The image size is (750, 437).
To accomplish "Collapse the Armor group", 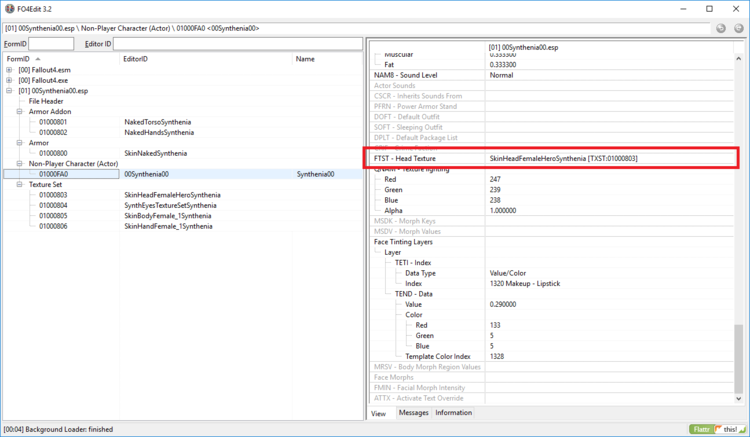I will coord(20,142).
